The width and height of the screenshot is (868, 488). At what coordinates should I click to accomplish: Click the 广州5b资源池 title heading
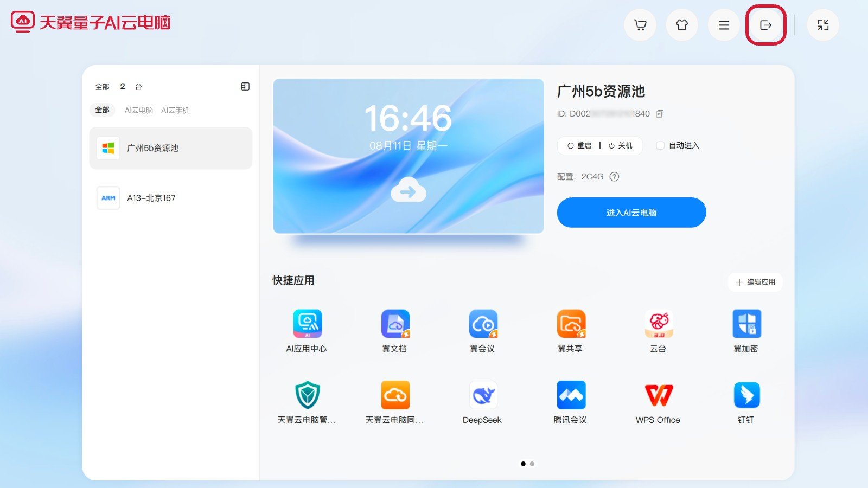tap(601, 91)
